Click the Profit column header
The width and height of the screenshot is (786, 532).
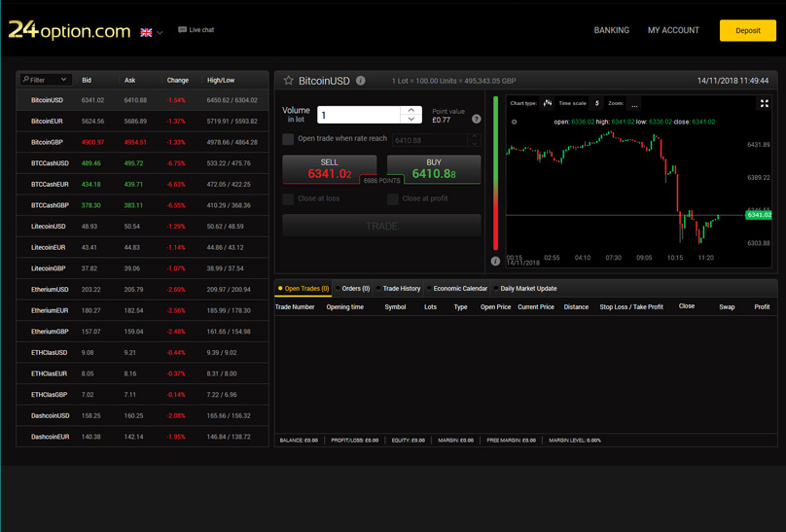tap(762, 307)
